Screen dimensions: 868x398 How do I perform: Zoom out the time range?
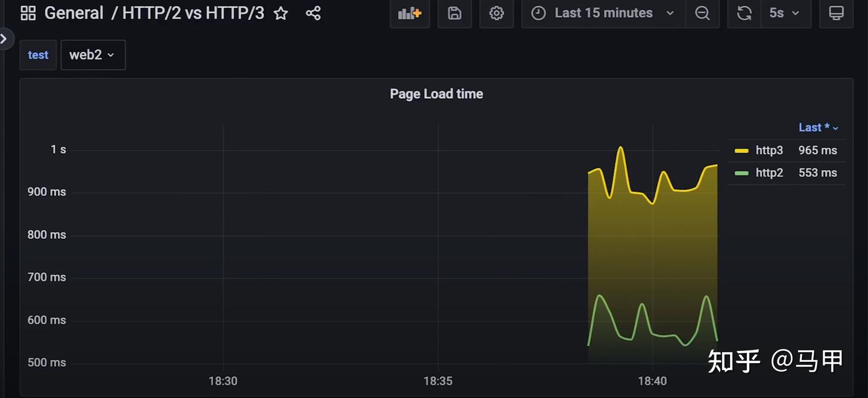pos(702,13)
